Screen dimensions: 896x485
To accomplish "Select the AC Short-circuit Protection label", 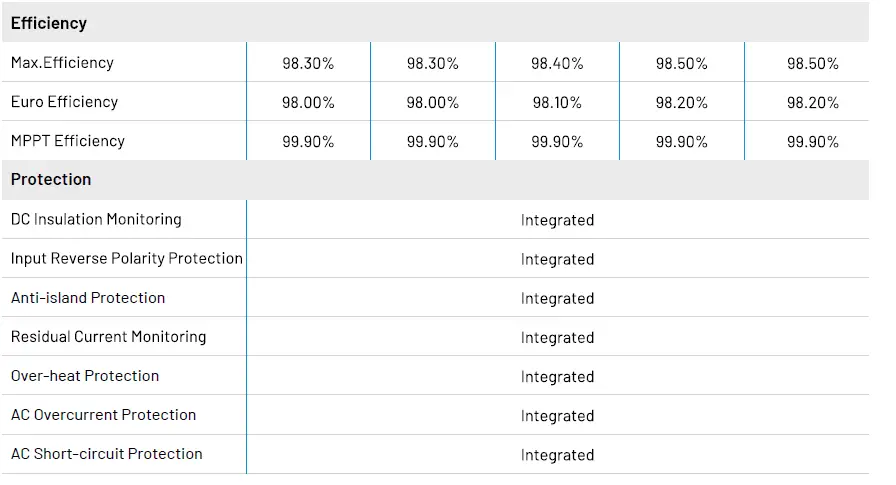I will (107, 454).
